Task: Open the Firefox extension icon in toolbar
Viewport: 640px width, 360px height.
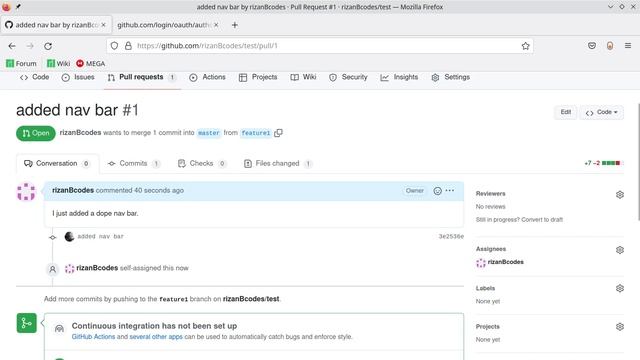Action: [x=610, y=46]
